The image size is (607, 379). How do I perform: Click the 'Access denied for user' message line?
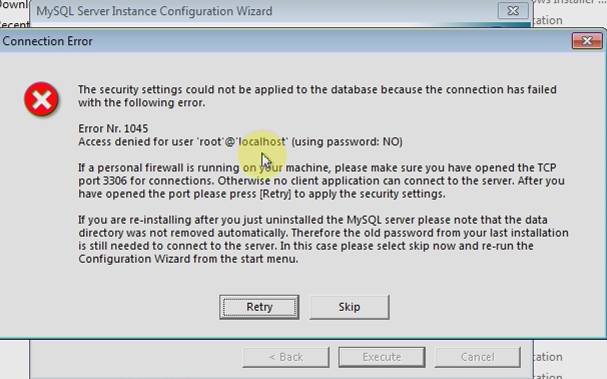[240, 142]
